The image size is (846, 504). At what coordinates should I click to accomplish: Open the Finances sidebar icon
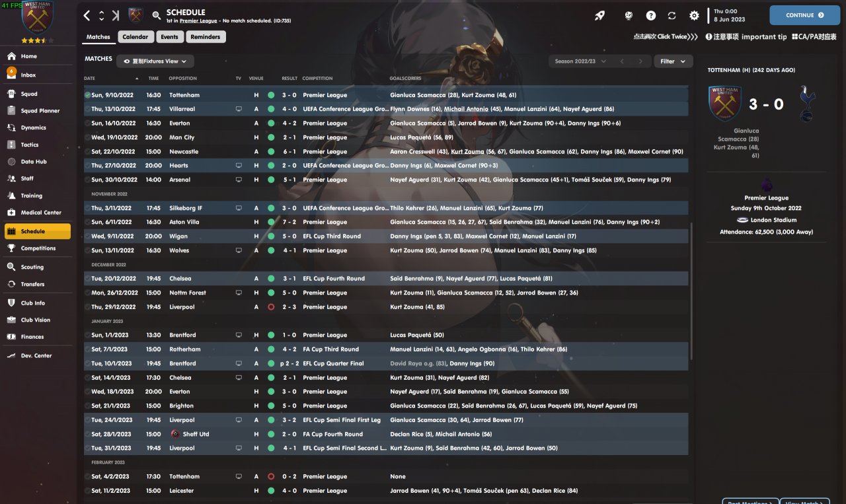(11, 337)
